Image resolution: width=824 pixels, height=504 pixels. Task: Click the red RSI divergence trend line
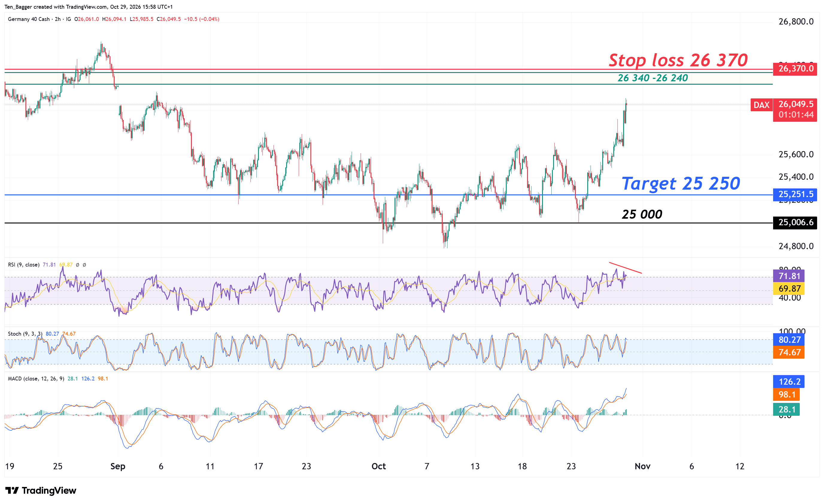coord(625,268)
